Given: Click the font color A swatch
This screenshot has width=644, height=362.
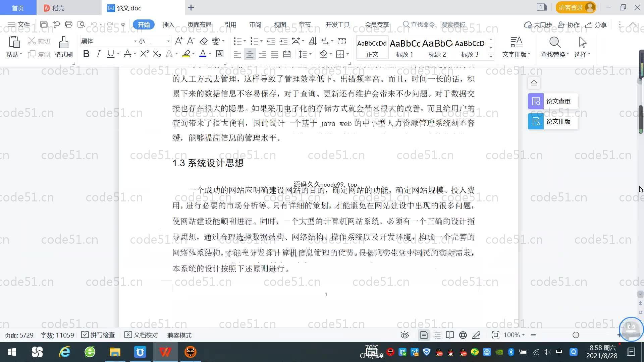Looking at the screenshot, I should (x=203, y=54).
